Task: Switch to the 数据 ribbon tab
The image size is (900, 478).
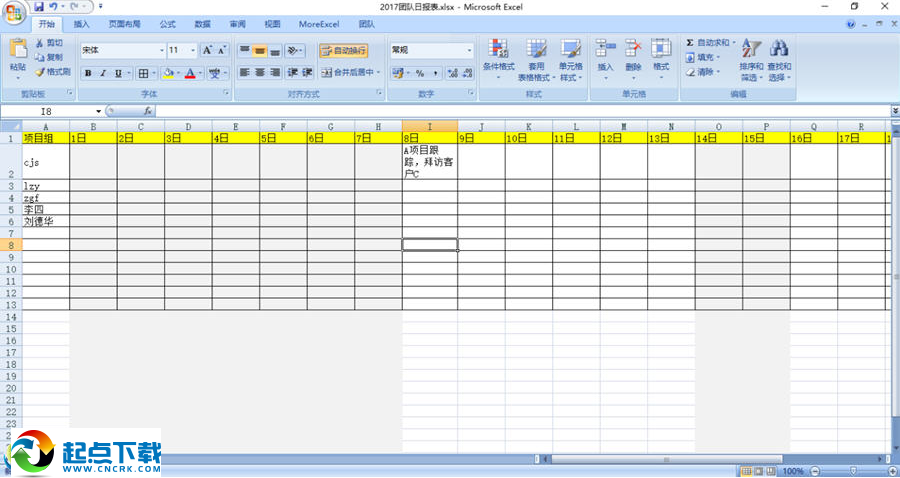Action: pyautogui.click(x=203, y=24)
